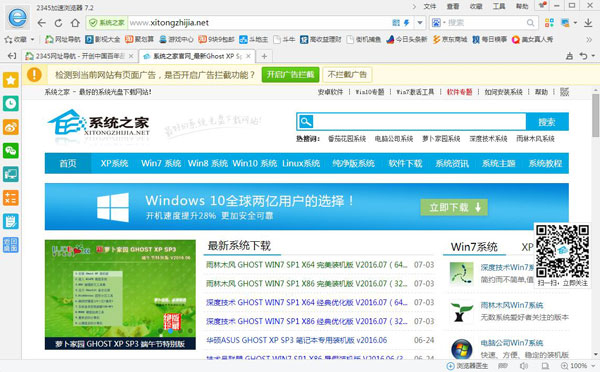
Task: Click the bottom blue sidebar icon
Action: coord(11,245)
